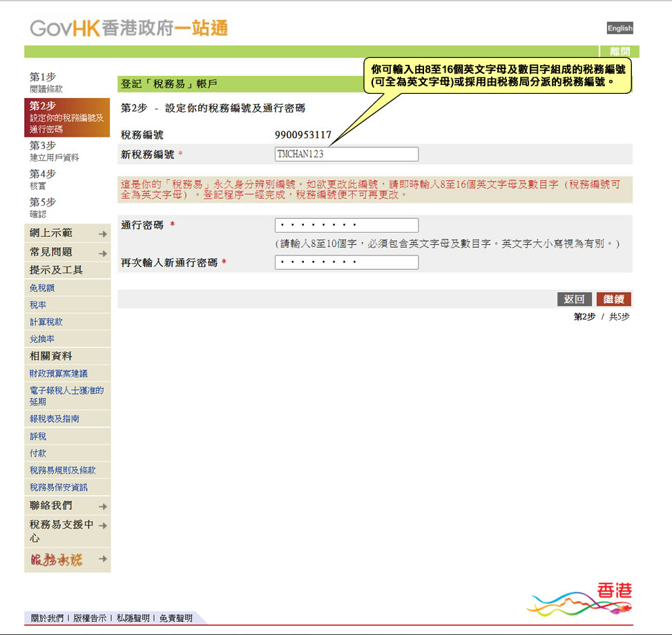This screenshot has width=672, height=635.
Task: Click the 通行密碼 password field
Action: point(347,224)
